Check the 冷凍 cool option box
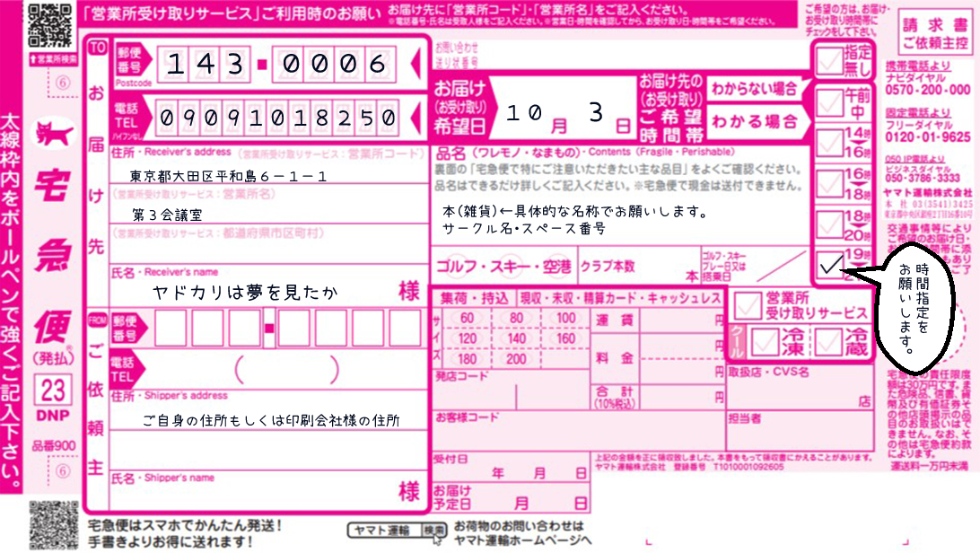This screenshot has width=980, height=553. point(765,342)
